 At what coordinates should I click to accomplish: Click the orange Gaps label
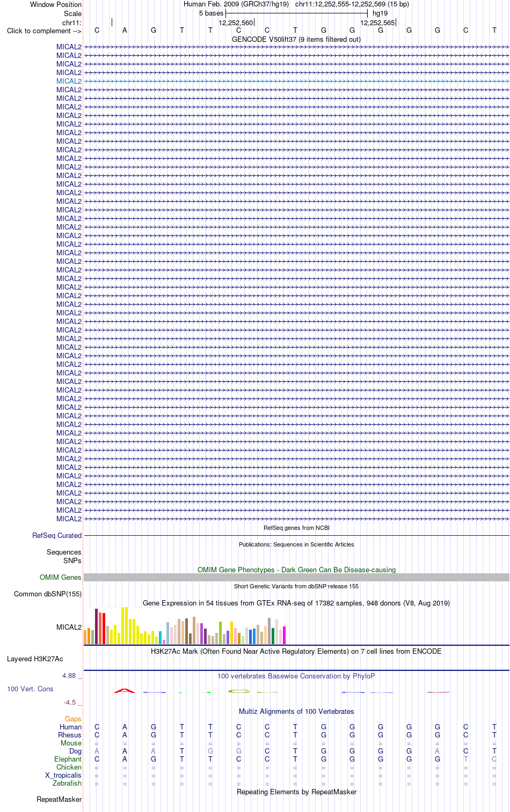click(73, 719)
